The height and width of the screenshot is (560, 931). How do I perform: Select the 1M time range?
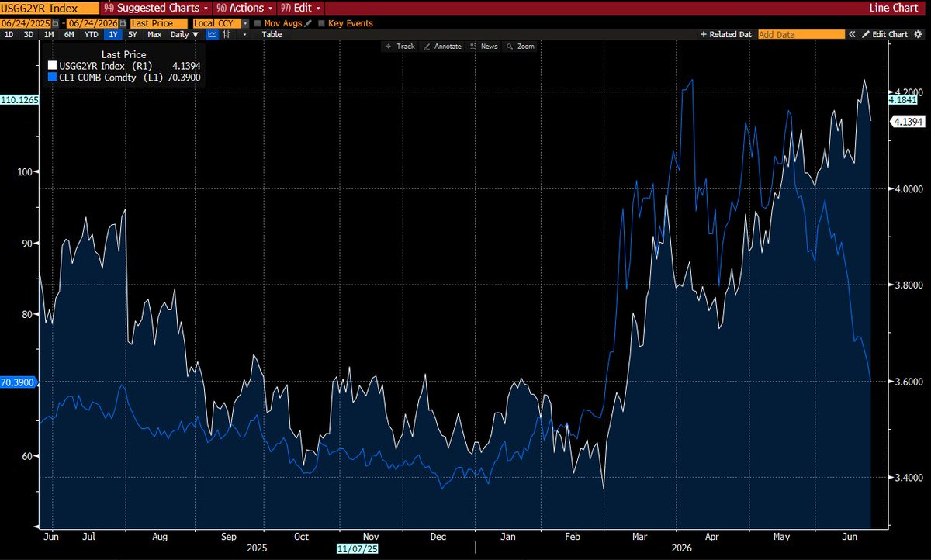click(x=49, y=34)
